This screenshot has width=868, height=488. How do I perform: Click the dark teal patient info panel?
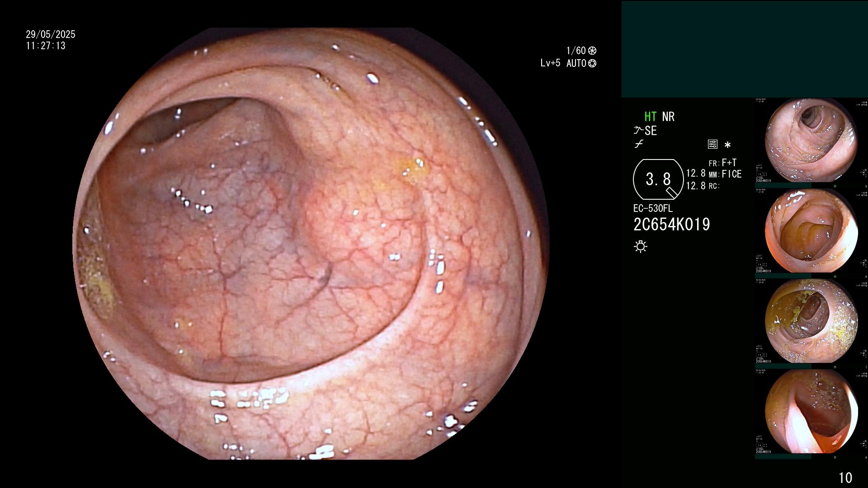click(x=745, y=49)
